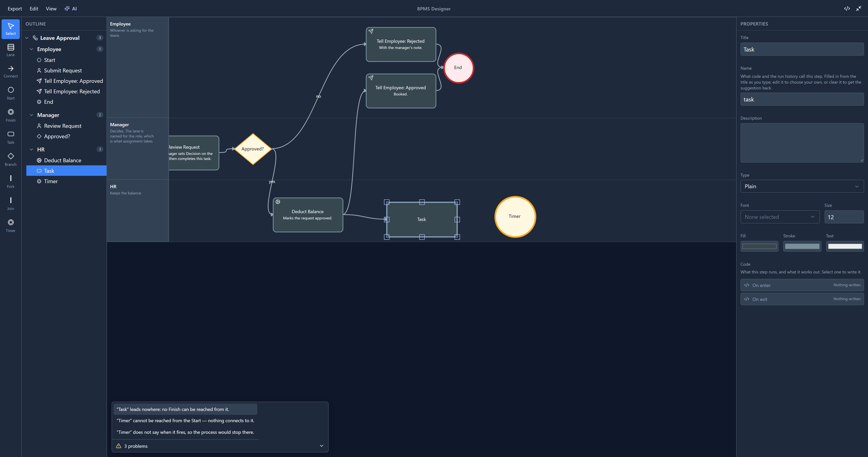Activate the Select tool
868x457 pixels.
[x=10, y=29]
